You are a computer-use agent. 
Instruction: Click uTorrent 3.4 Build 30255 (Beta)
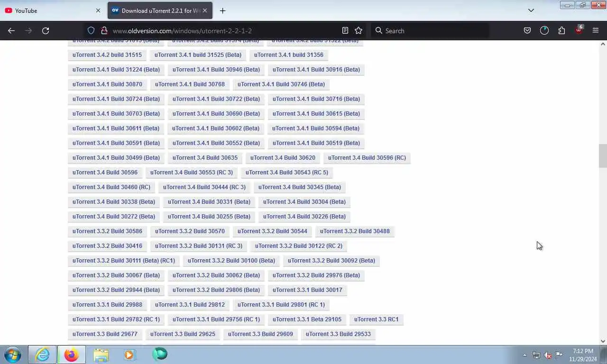[x=209, y=217]
